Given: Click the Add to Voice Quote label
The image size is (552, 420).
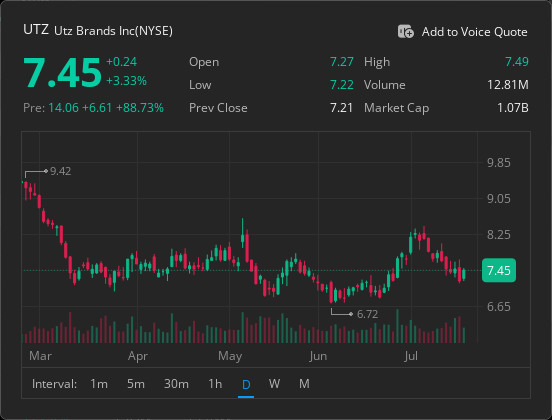Looking at the screenshot, I should pyautogui.click(x=475, y=32).
